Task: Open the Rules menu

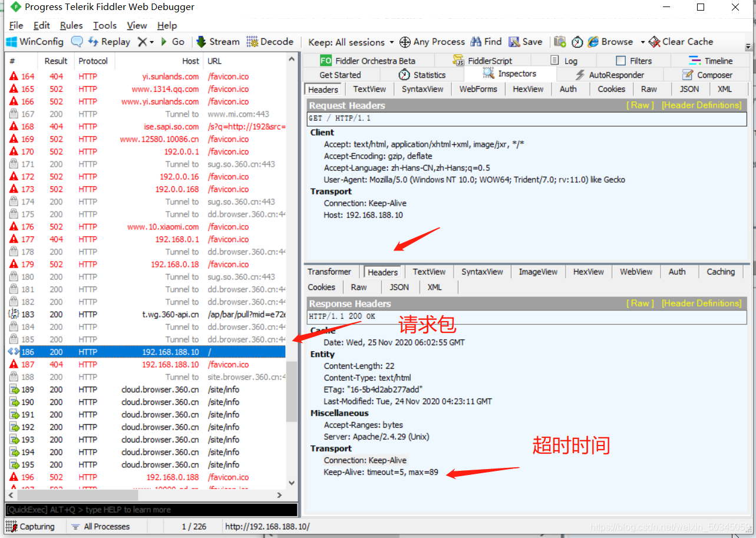Action: pyautogui.click(x=71, y=25)
